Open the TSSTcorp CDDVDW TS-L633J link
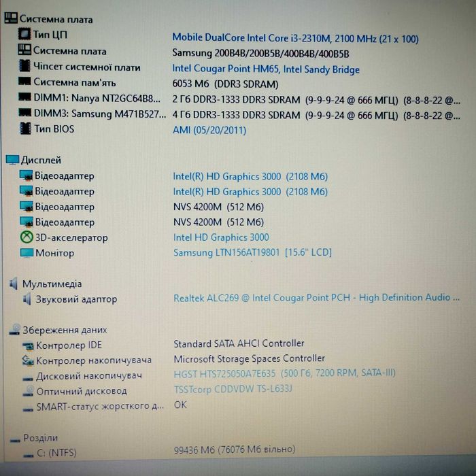The height and width of the screenshot is (476, 476). pos(233,389)
